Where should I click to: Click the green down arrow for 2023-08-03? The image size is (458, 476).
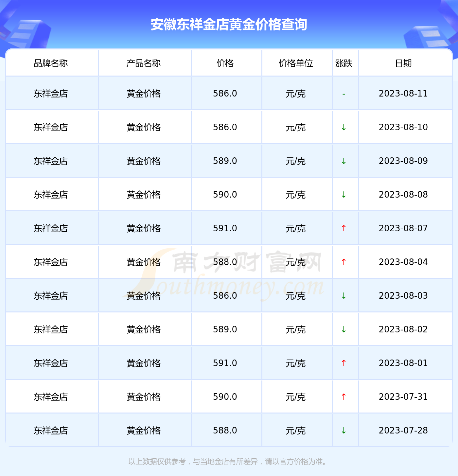click(344, 296)
